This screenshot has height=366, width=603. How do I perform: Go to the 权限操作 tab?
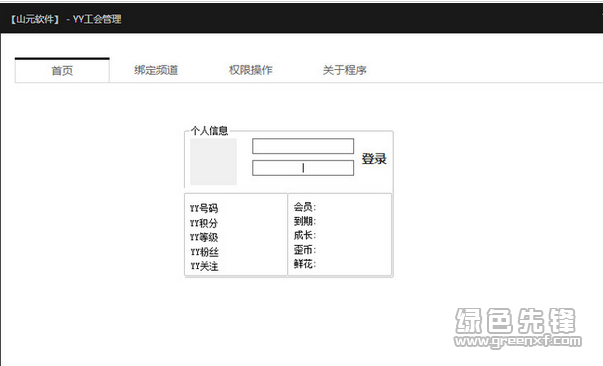click(x=251, y=70)
